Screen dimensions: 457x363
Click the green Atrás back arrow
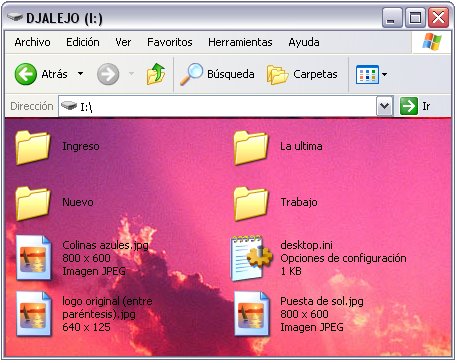(x=26, y=74)
